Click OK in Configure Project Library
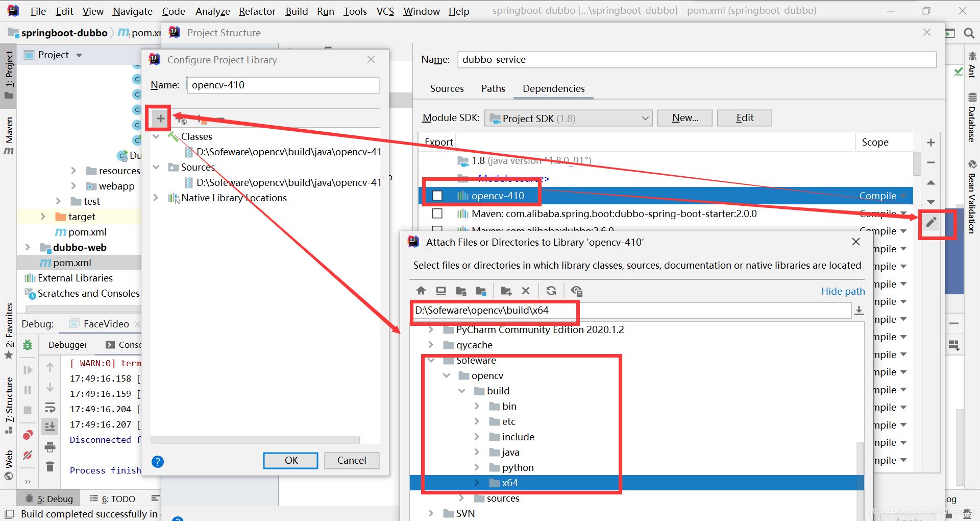Image resolution: width=980 pixels, height=521 pixels. 290,460
